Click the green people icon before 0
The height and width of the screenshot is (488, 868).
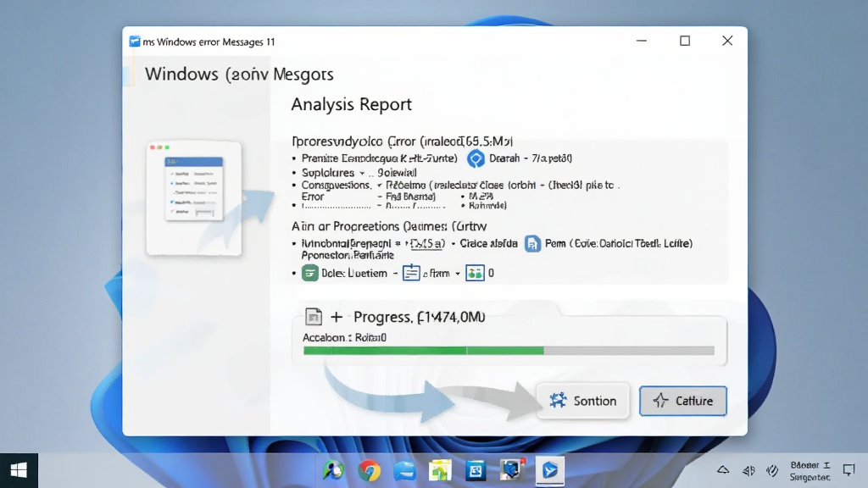point(475,273)
